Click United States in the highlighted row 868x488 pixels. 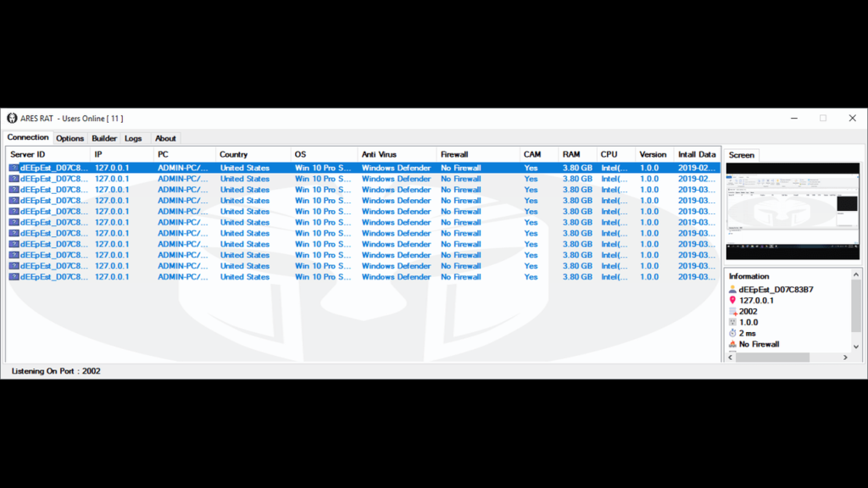(245, 168)
